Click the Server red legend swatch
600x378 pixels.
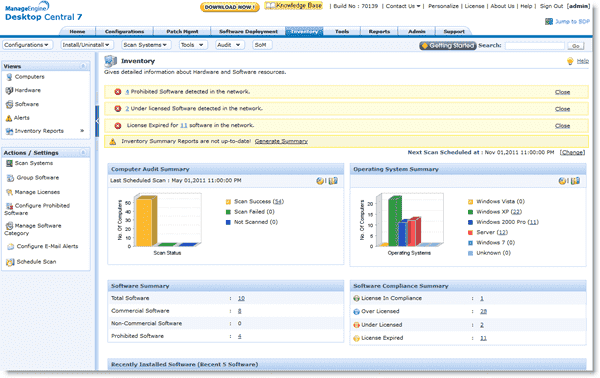(x=471, y=233)
